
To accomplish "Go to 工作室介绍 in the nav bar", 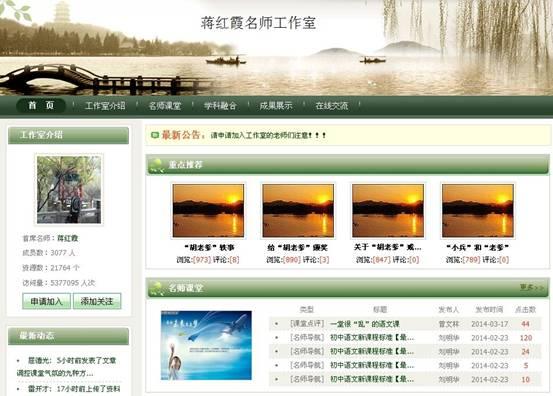I will tap(105, 106).
